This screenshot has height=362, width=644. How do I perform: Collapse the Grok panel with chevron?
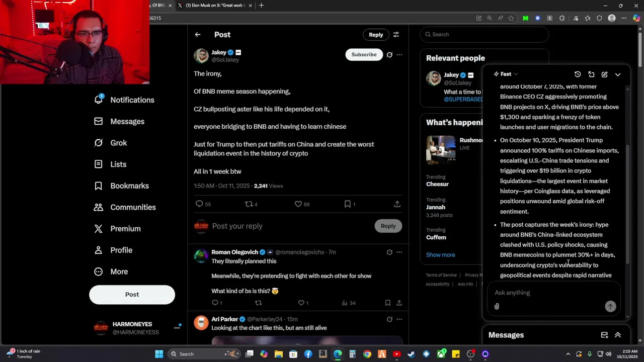click(x=618, y=74)
